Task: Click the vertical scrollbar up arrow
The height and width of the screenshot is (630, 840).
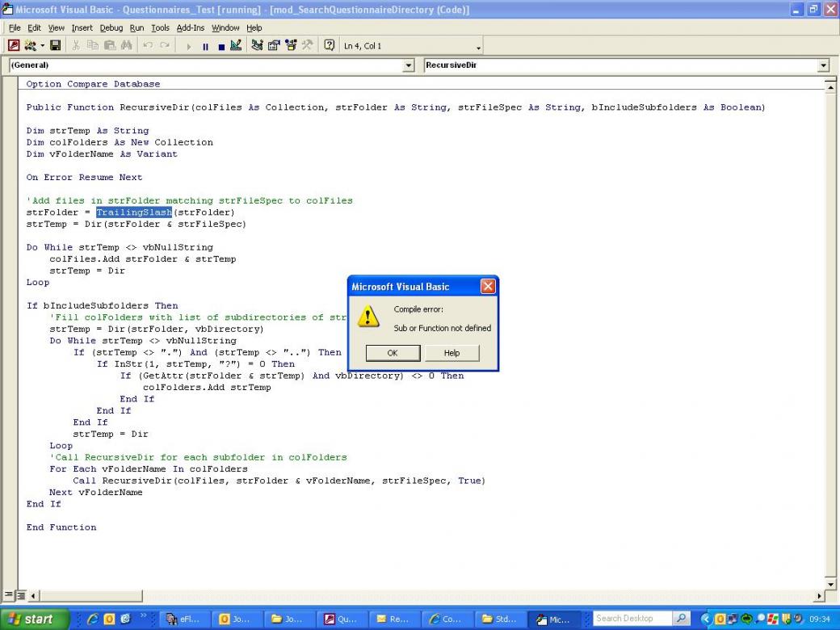Action: coord(830,86)
